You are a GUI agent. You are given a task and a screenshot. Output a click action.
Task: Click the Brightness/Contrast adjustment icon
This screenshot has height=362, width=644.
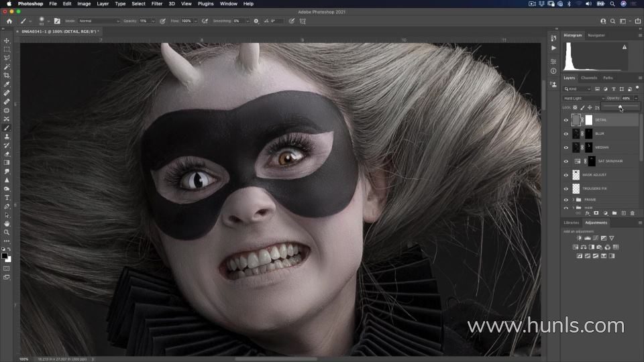pyautogui.click(x=580, y=238)
